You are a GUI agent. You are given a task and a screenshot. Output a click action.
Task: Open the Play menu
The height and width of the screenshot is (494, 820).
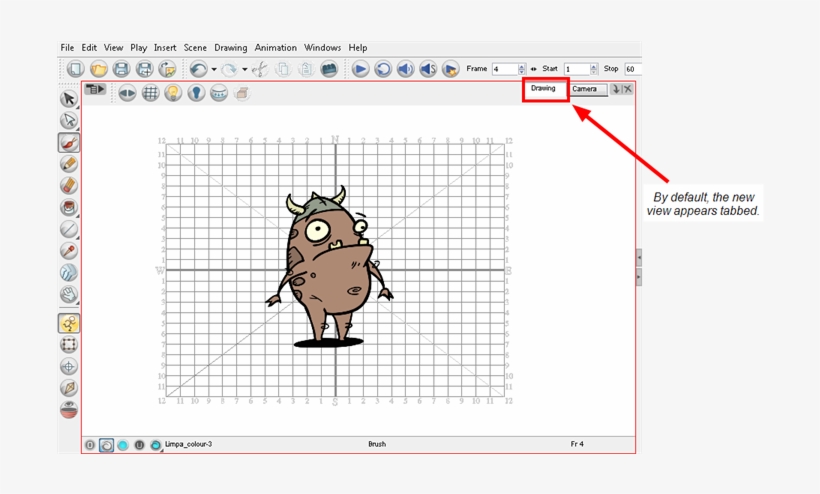coord(139,48)
